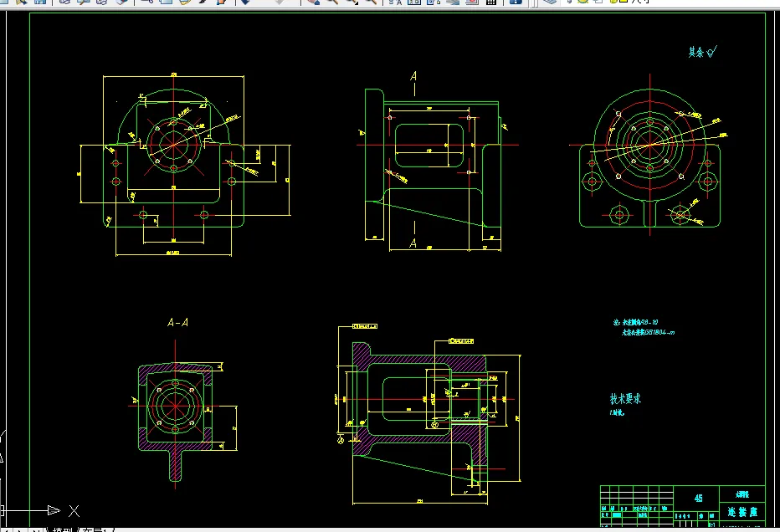The width and height of the screenshot is (780, 532).
Task: Select the 其余 surface finish note
Action: click(702, 52)
